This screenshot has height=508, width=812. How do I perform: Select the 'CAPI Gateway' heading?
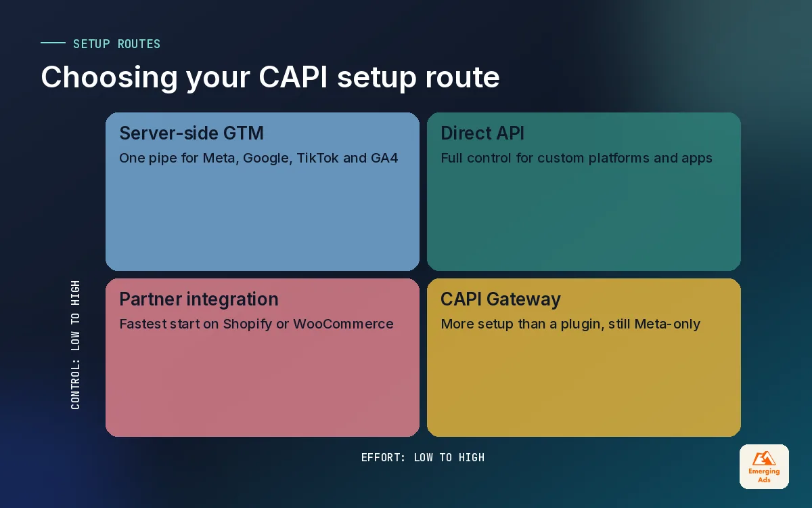[x=501, y=299]
